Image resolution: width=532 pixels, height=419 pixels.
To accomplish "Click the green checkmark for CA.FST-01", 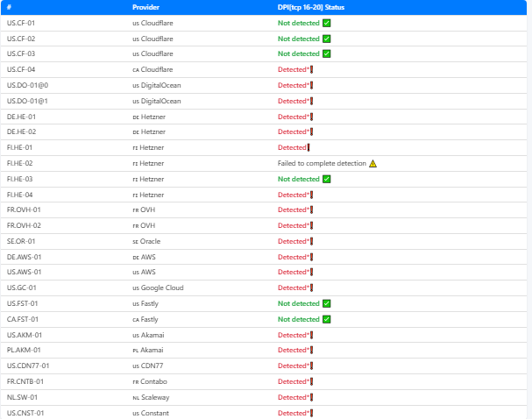I will click(x=326, y=319).
